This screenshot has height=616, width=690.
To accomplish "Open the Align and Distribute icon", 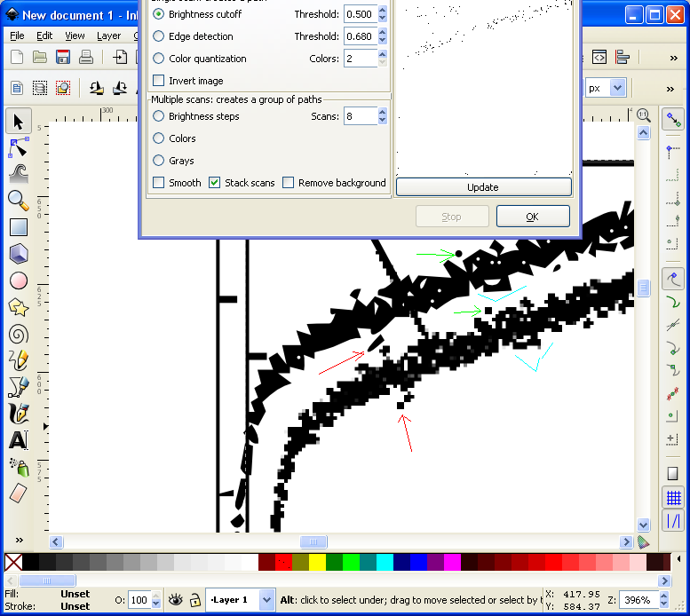I will tap(623, 57).
